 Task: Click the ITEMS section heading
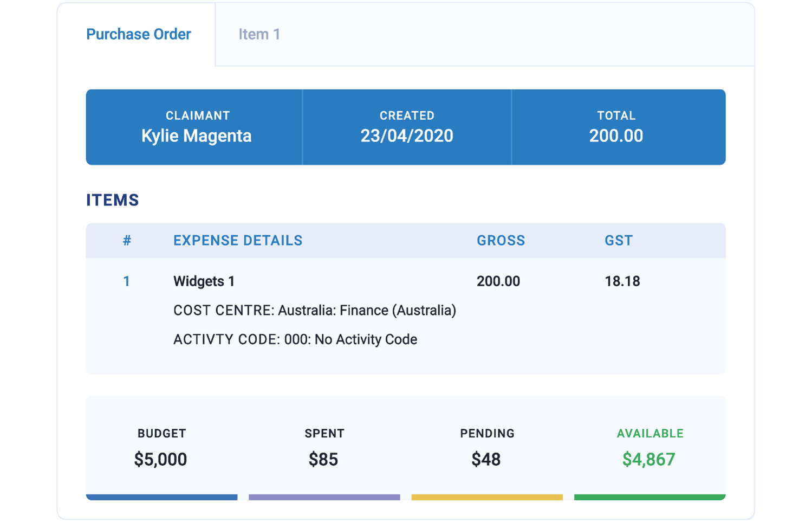(113, 200)
